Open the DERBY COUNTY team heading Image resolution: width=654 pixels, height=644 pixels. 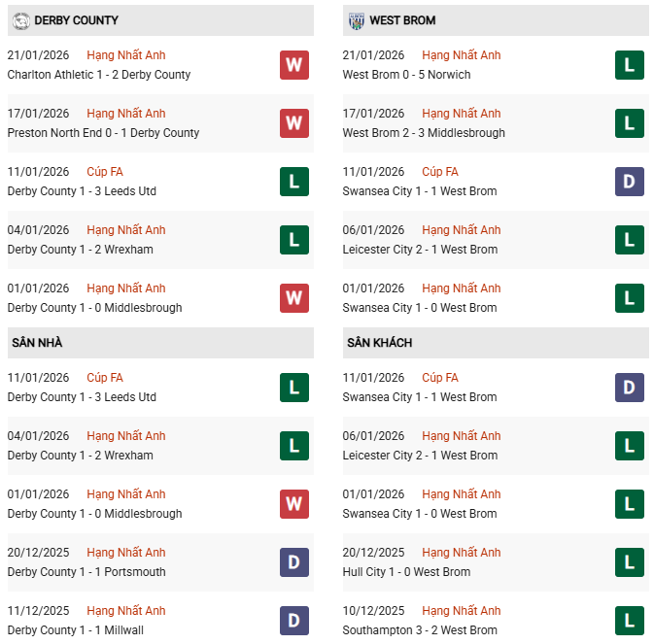click(x=76, y=20)
